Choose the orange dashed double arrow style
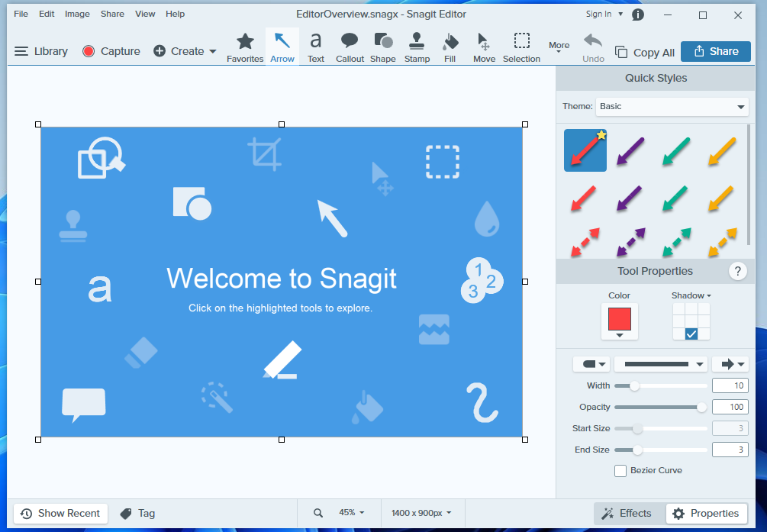The height and width of the screenshot is (532, 767). pyautogui.click(x=722, y=242)
